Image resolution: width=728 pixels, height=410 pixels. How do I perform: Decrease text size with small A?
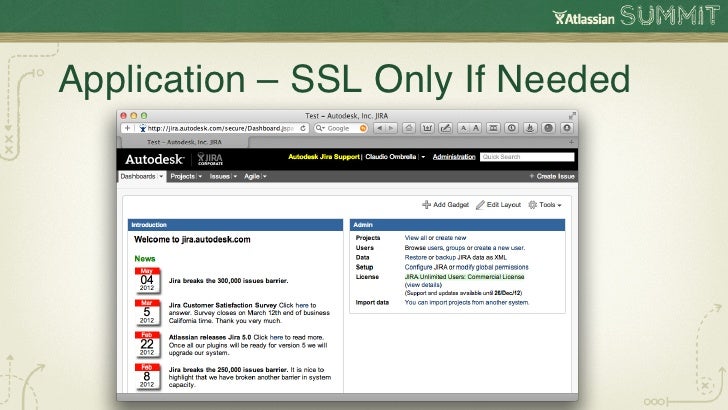[x=463, y=128]
